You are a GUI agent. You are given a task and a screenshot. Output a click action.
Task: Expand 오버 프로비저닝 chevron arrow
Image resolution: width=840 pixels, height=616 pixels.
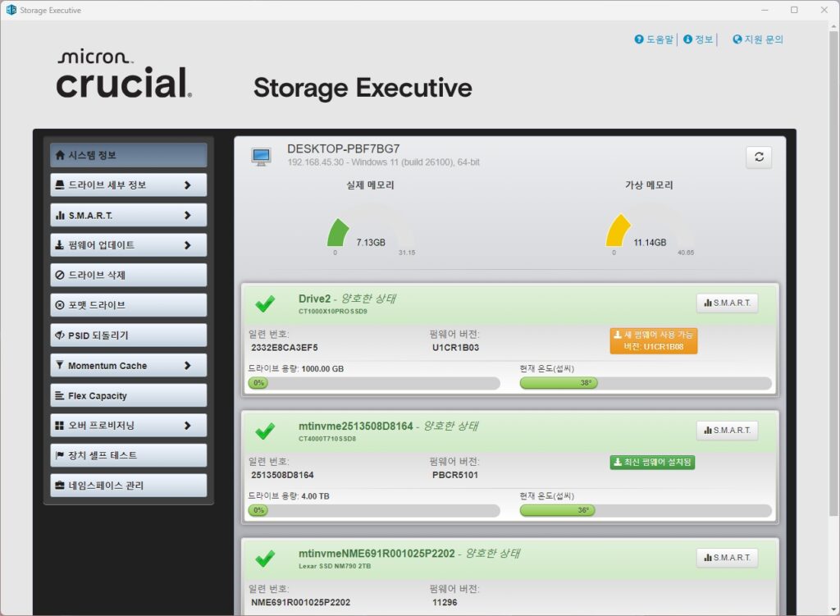(188, 426)
